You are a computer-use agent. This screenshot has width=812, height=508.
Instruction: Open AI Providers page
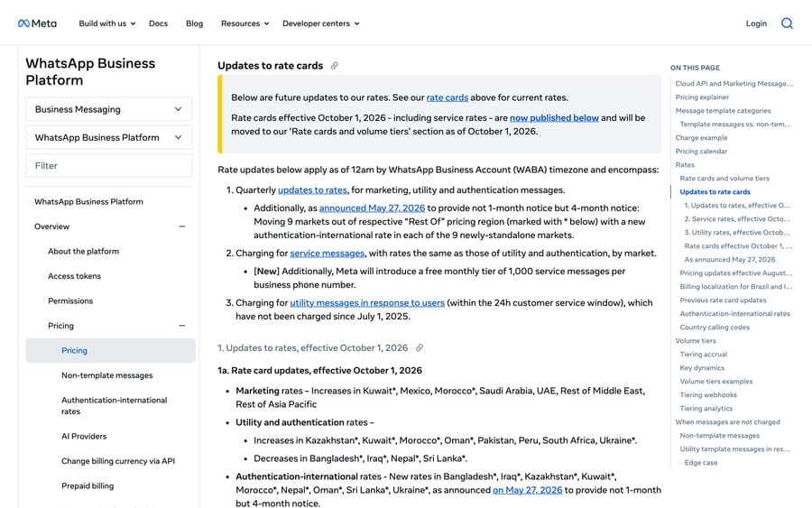(x=84, y=436)
